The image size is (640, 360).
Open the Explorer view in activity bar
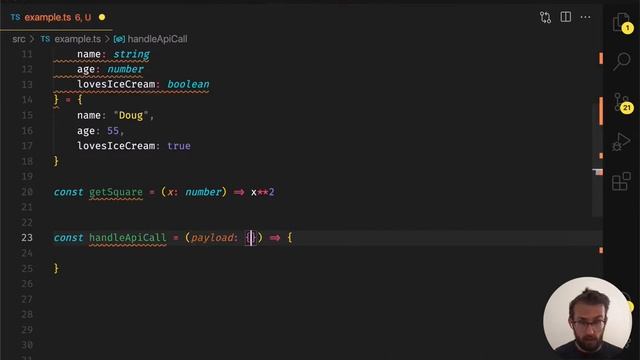click(622, 21)
